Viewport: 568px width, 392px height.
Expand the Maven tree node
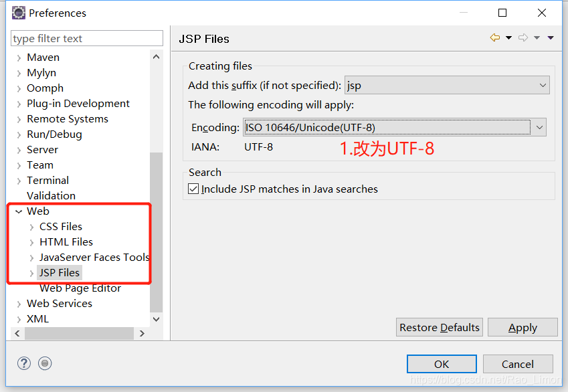19,58
